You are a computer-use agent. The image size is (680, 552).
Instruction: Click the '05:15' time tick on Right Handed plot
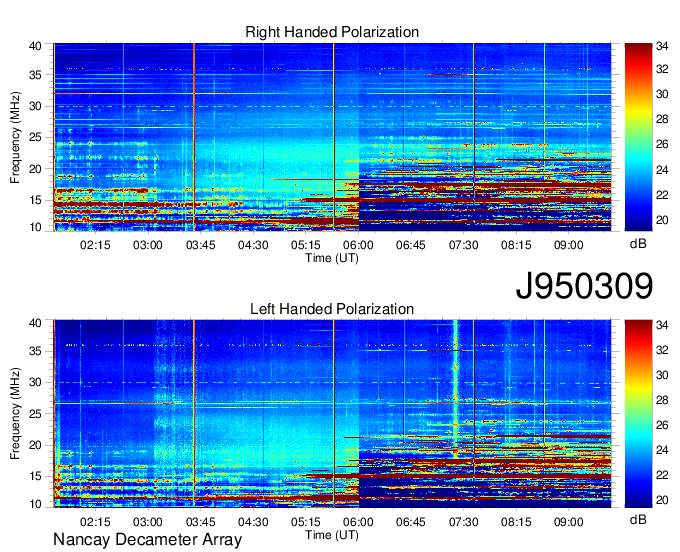[305, 245]
